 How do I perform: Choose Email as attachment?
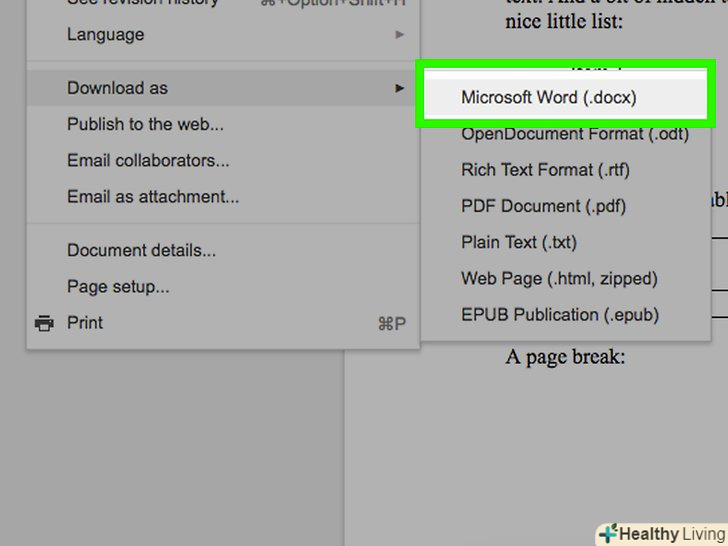tap(223, 197)
